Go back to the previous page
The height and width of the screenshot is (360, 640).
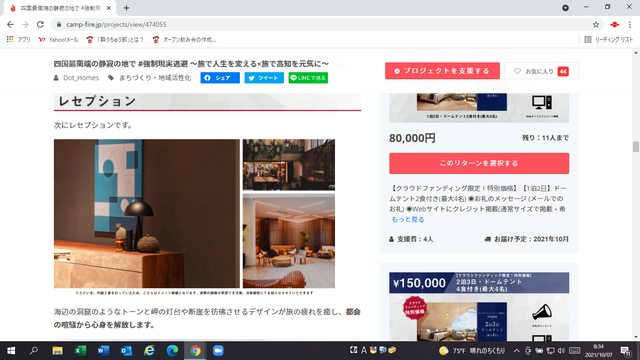[10, 24]
